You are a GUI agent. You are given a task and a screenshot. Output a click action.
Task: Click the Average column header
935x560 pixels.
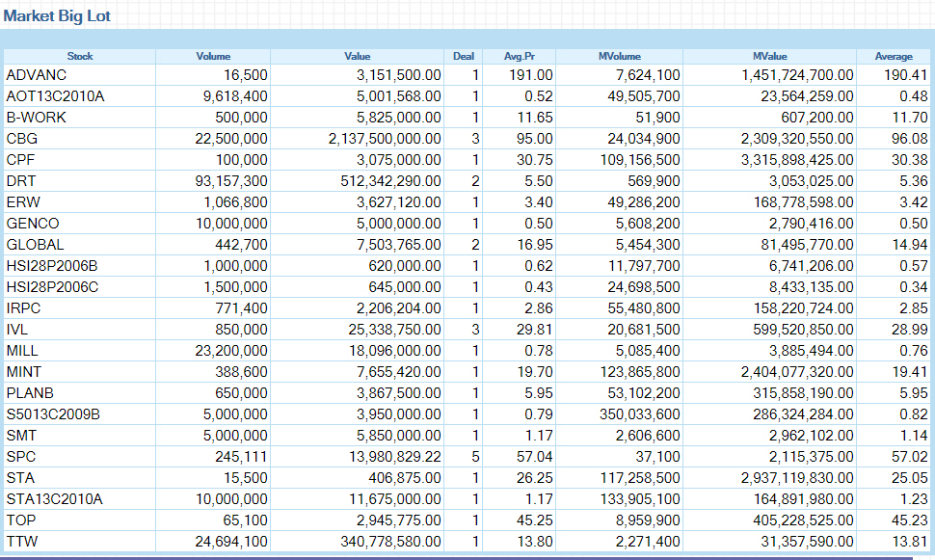(894, 56)
